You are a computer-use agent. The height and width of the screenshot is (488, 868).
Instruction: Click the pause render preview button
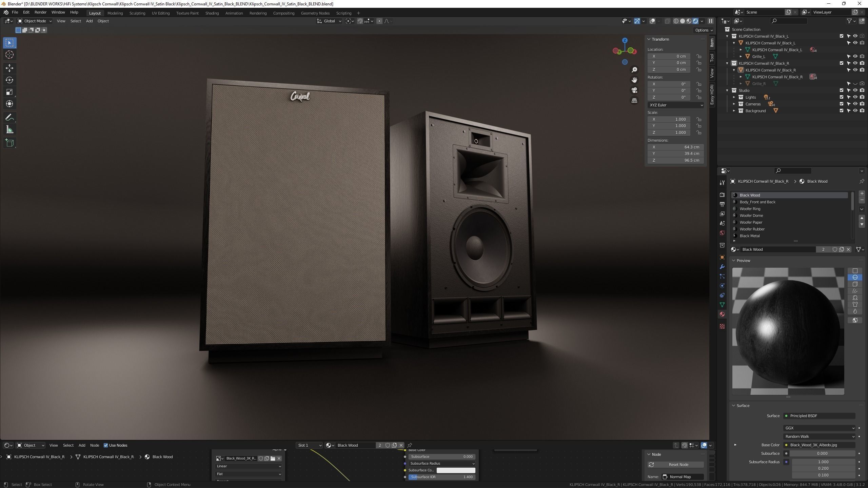pyautogui.click(x=711, y=21)
